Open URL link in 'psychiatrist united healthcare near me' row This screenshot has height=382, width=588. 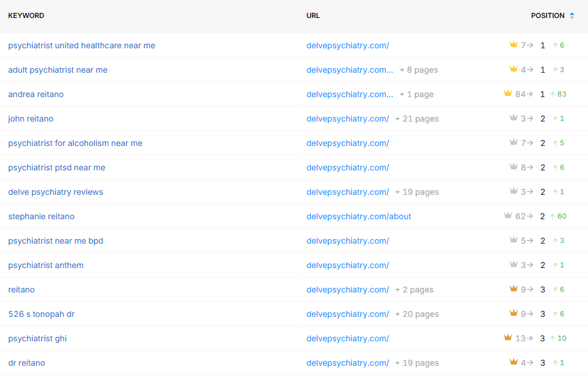[348, 45]
